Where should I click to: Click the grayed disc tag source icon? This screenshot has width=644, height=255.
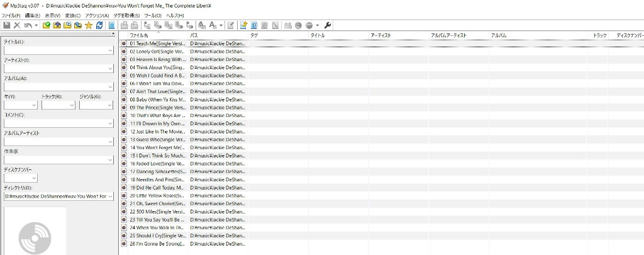299,25
